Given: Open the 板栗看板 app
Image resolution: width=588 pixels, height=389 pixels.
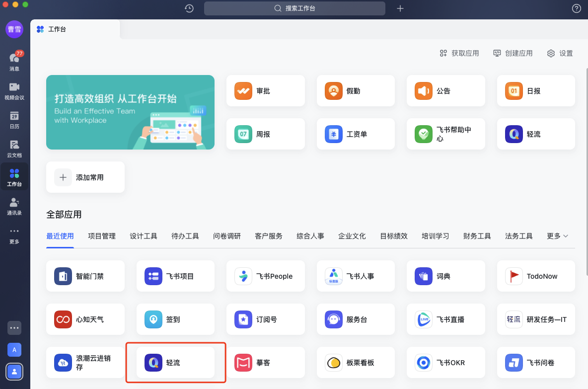Looking at the screenshot, I should click(x=356, y=362).
